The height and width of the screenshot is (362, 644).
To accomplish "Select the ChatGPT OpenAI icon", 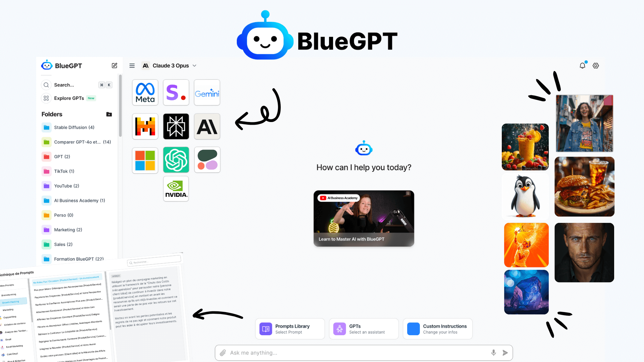I will click(x=176, y=160).
